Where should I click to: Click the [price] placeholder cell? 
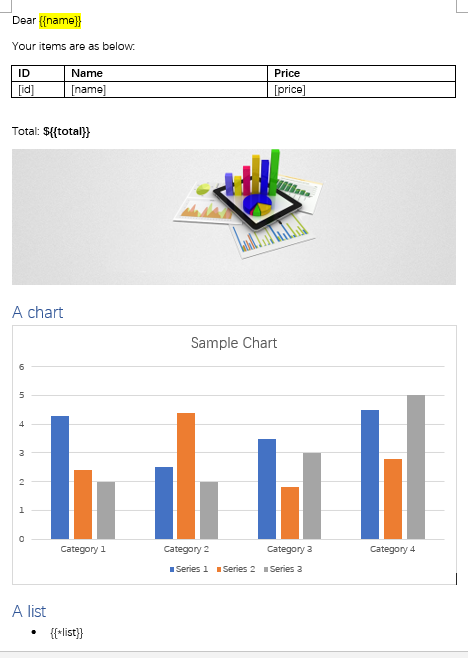(361, 89)
